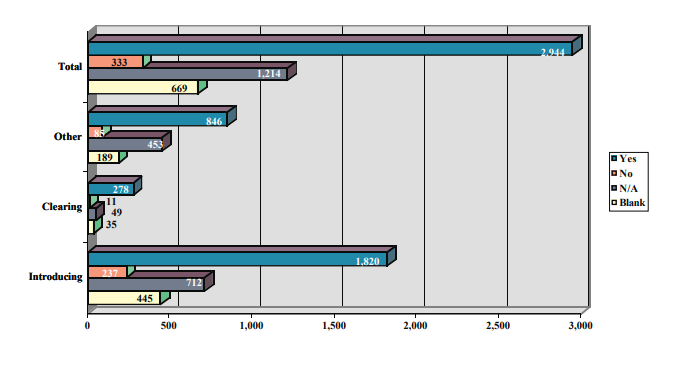Click the axis value 0
Image resolution: width=682 pixels, height=375 pixels.
click(87, 325)
